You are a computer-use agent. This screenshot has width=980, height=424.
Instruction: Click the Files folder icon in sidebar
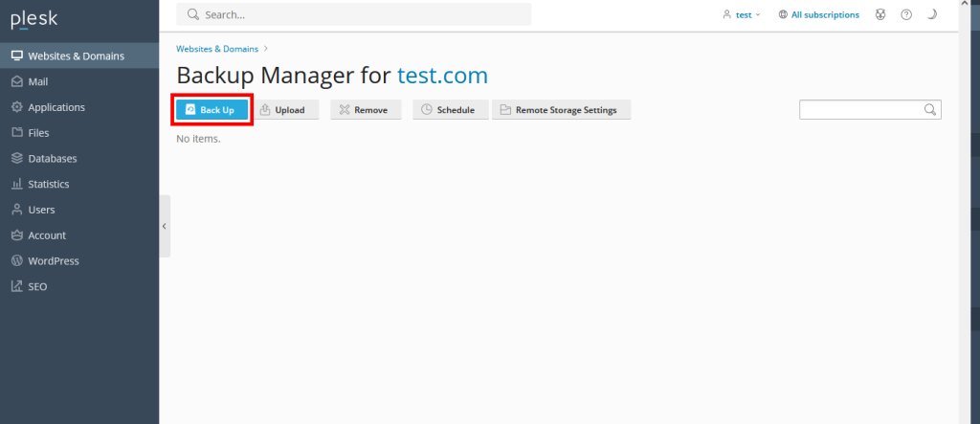coord(17,133)
